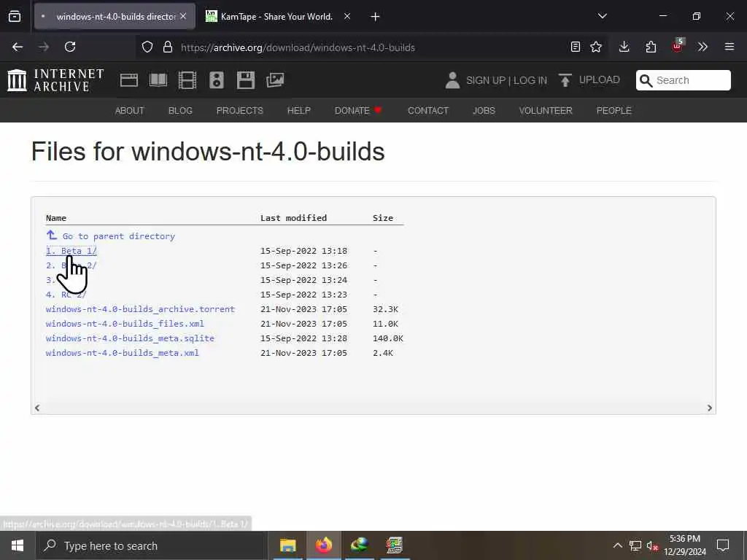747x560 pixels.
Task: Open the BLOG menu item
Action: pyautogui.click(x=181, y=111)
